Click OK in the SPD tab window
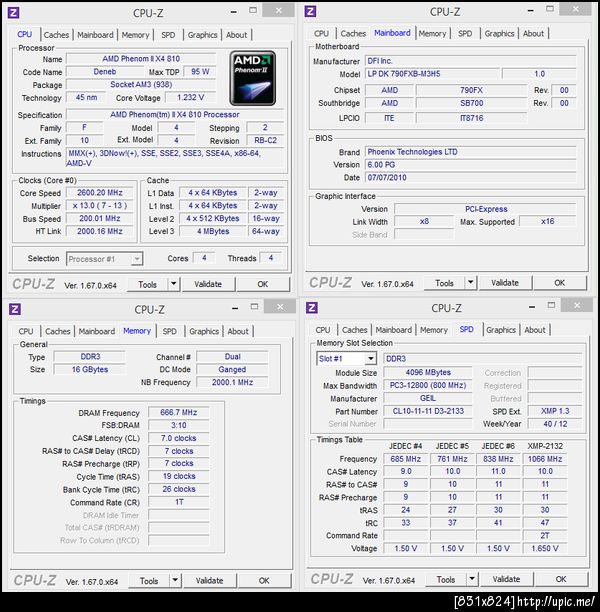 [561, 579]
